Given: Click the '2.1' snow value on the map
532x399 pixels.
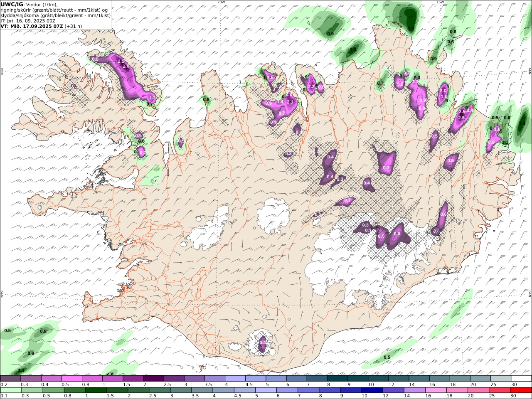Looking at the screenshot, I should click(290, 102).
